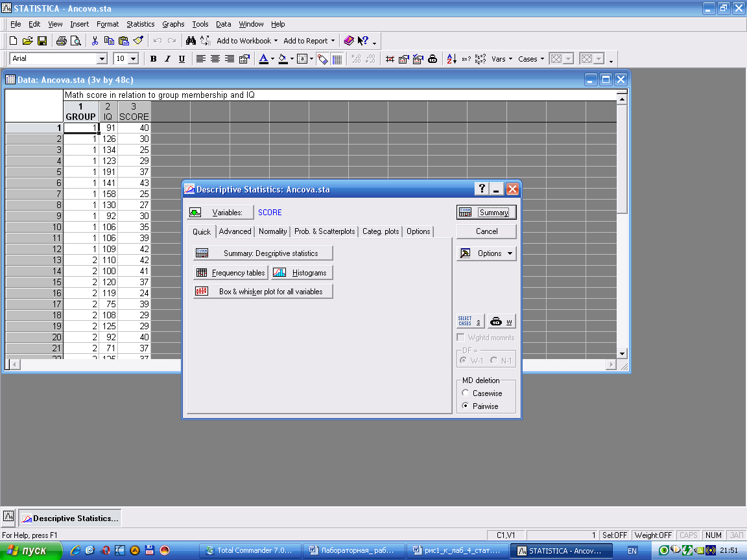Open the Graphs menu
The width and height of the screenshot is (747, 560).
pos(173,24)
